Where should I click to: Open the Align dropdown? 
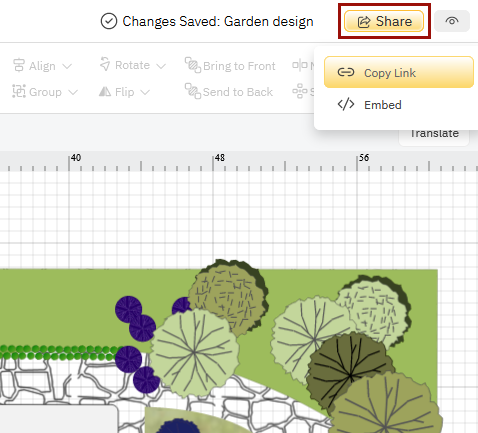tap(42, 66)
